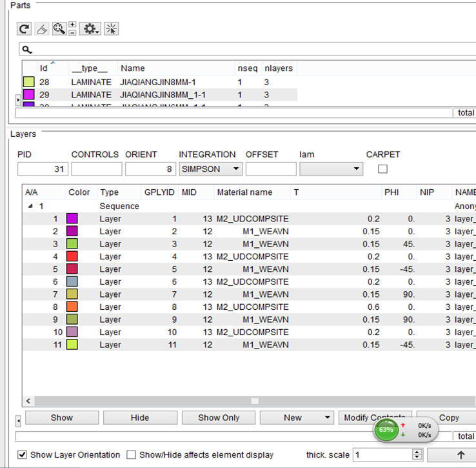476x468 pixels.
Task: Click the eraser clear icon
Action: click(x=41, y=28)
